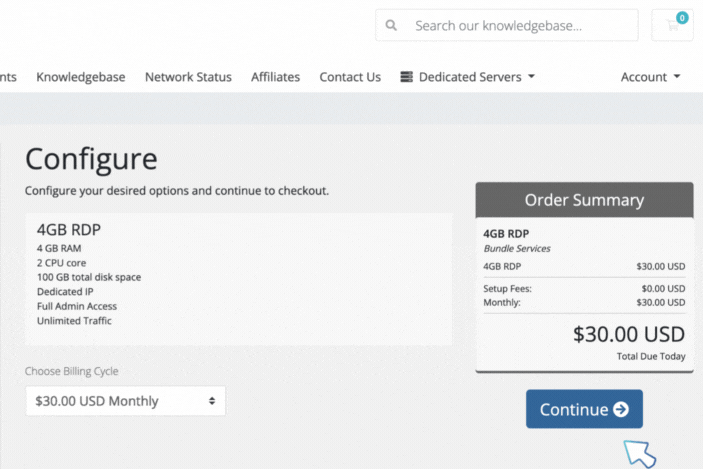Screen dimensions: 703x469
Task: Expand the Dedicated Servers dropdown caret
Action: coord(531,77)
